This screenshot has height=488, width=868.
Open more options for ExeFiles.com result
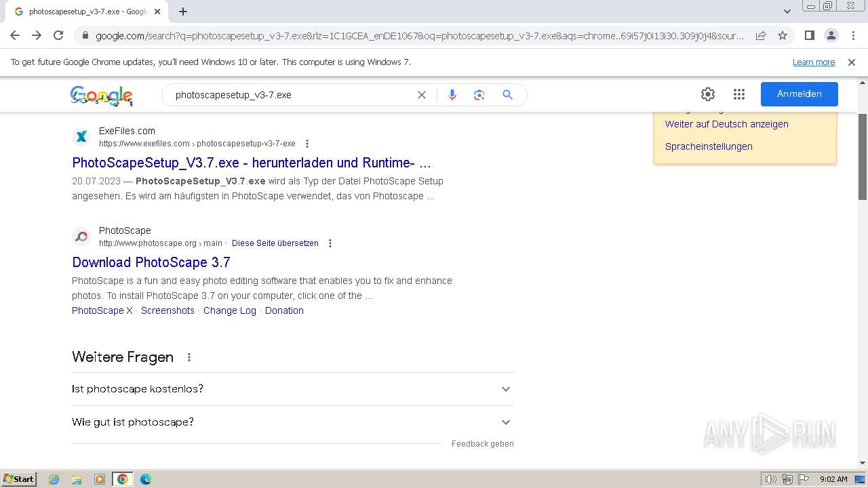click(x=307, y=144)
